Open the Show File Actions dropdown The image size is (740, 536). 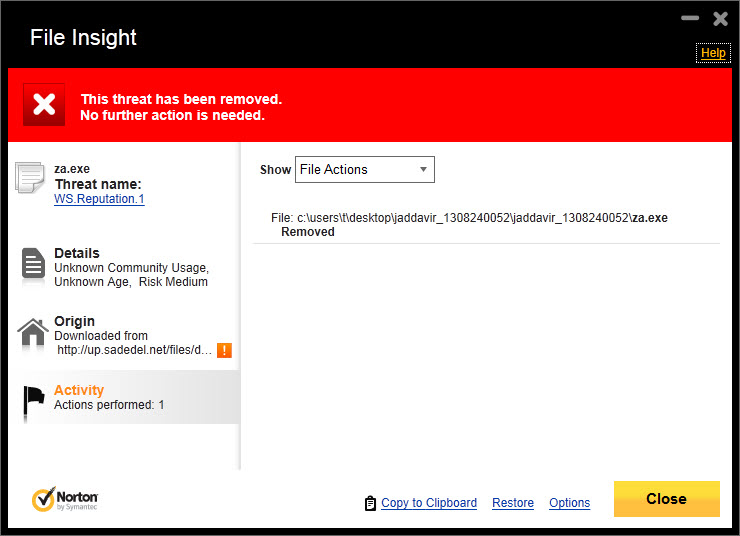365,169
